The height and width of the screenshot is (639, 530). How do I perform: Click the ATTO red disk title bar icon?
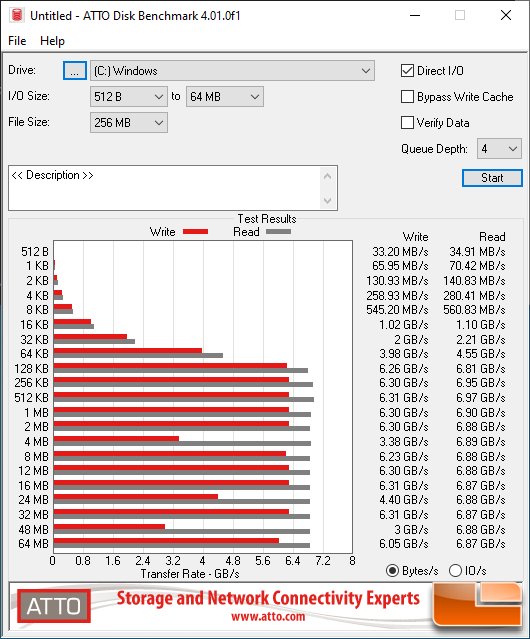pos(17,15)
